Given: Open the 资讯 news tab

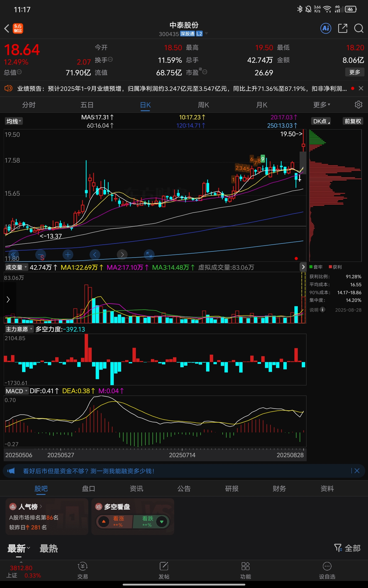Looking at the screenshot, I should pyautogui.click(x=136, y=488).
